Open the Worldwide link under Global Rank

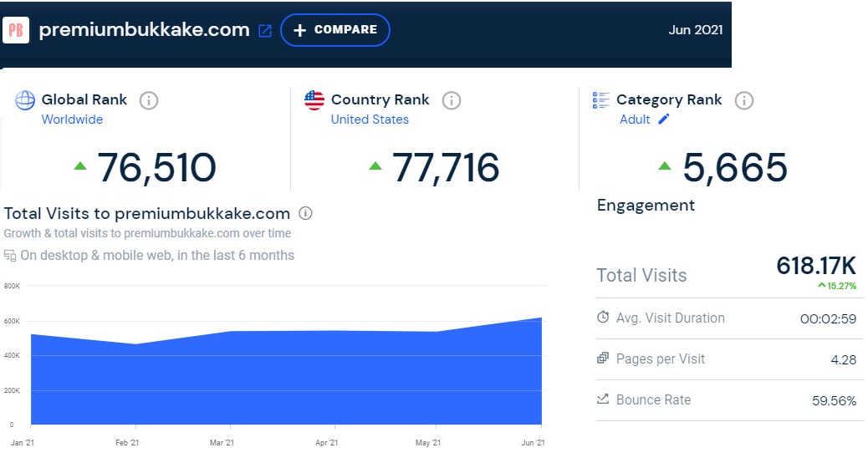pyautogui.click(x=72, y=120)
